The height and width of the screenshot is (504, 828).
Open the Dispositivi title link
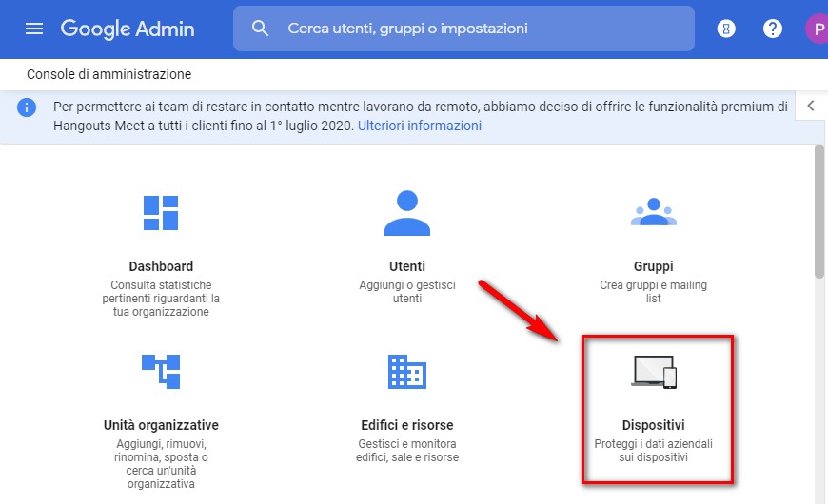point(654,425)
